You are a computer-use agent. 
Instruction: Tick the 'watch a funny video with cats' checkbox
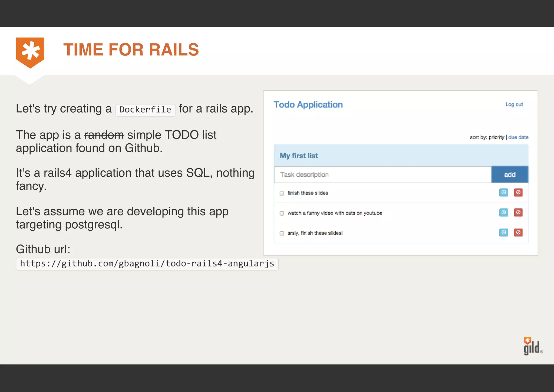pyautogui.click(x=282, y=213)
